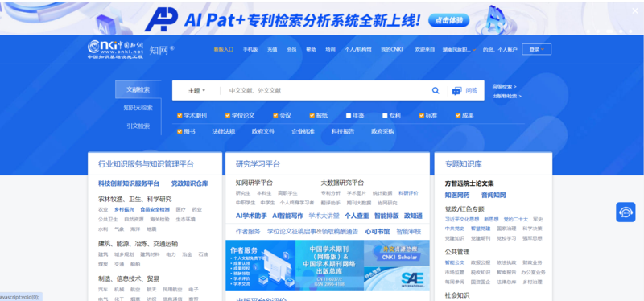Open 个人/机构馆 in top navigation

tap(357, 49)
